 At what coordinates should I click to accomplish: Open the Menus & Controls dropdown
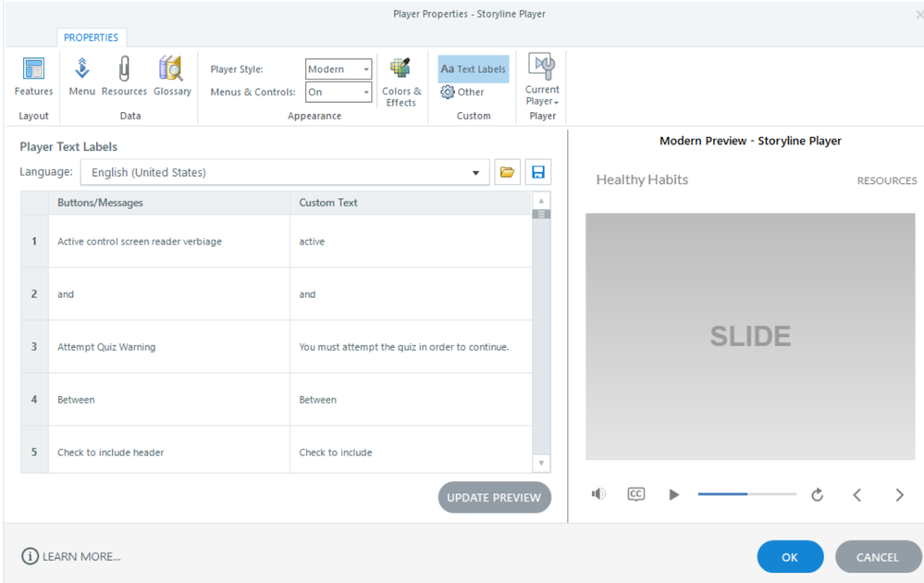[339, 92]
